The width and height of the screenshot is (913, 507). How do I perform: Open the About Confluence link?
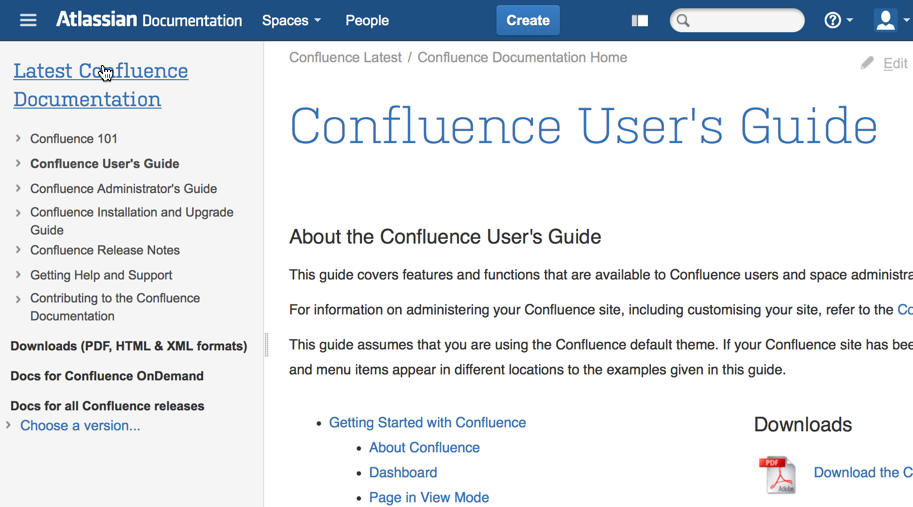coord(424,448)
